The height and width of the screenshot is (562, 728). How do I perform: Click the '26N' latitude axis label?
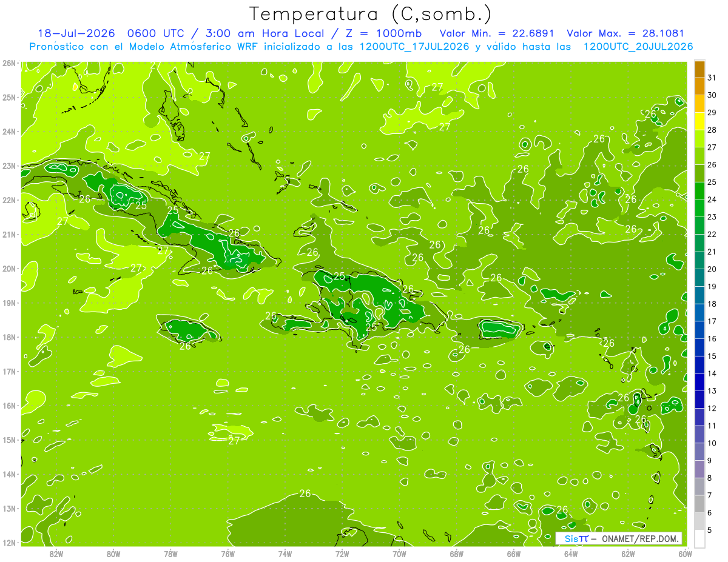(x=8, y=63)
